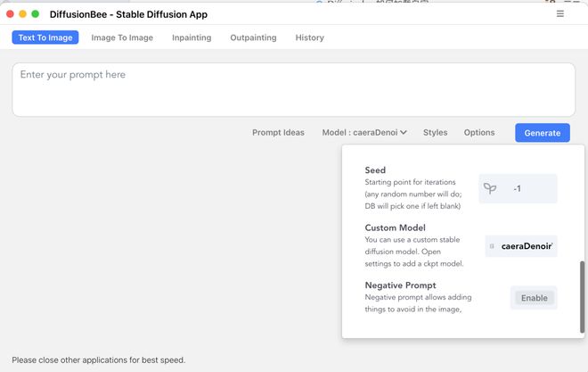This screenshot has width=588, height=372.
Task: Open the hamburger menu icon
Action: [x=559, y=14]
